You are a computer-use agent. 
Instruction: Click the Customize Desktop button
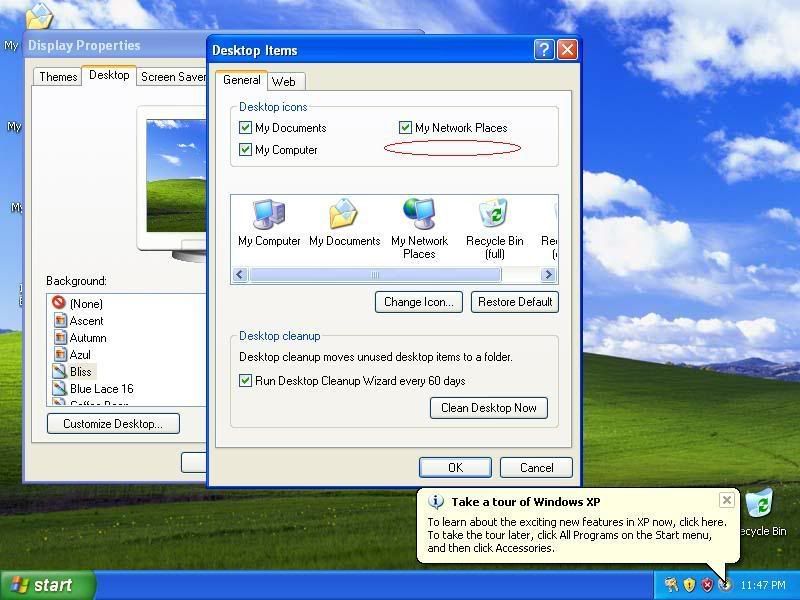pyautogui.click(x=113, y=424)
